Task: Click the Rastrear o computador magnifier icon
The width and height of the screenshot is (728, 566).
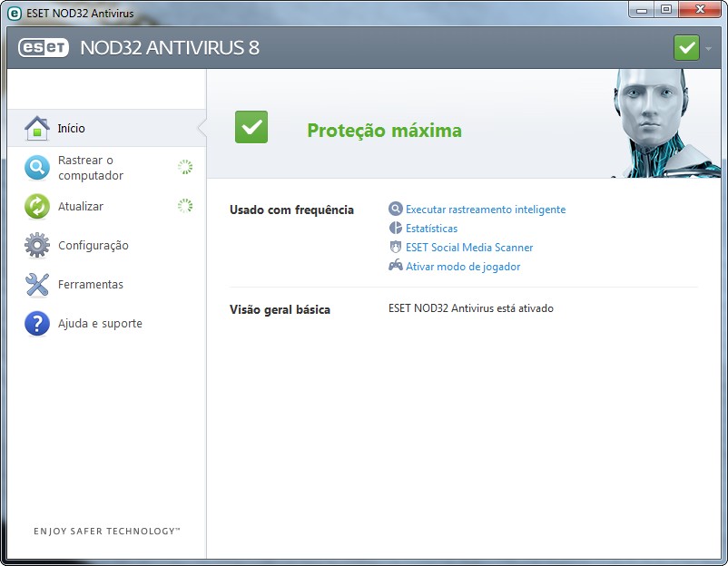Action: tap(37, 168)
